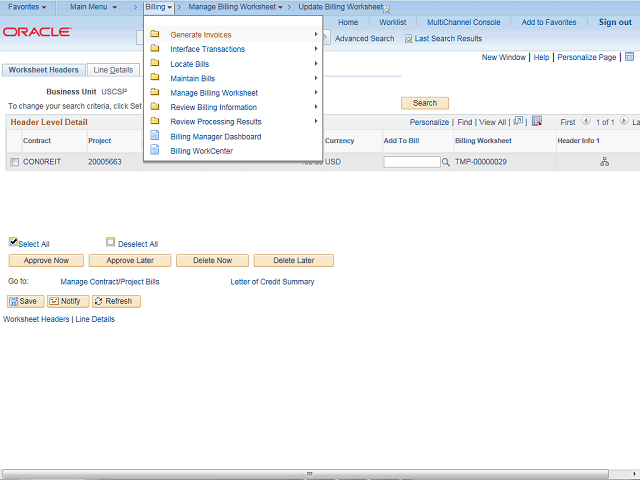Click document icon beside Billing WorkCenter
The width and height of the screenshot is (640, 480).
click(155, 150)
